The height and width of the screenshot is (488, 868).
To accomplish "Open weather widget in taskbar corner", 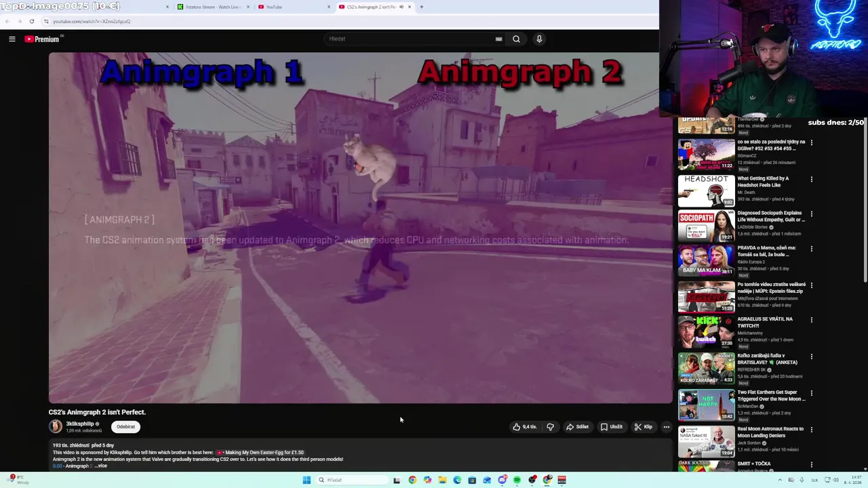I will pyautogui.click(x=19, y=480).
